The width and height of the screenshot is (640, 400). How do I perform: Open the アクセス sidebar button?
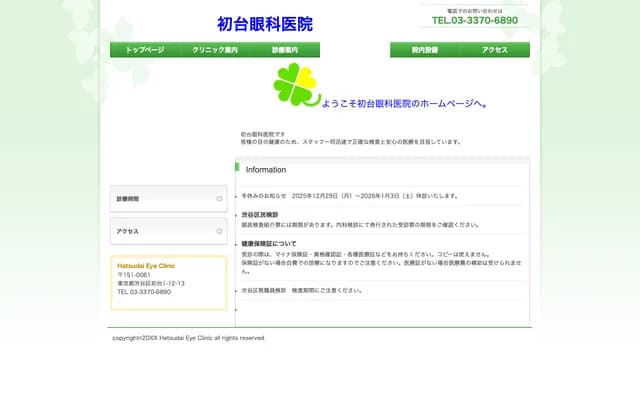pyautogui.click(x=168, y=231)
